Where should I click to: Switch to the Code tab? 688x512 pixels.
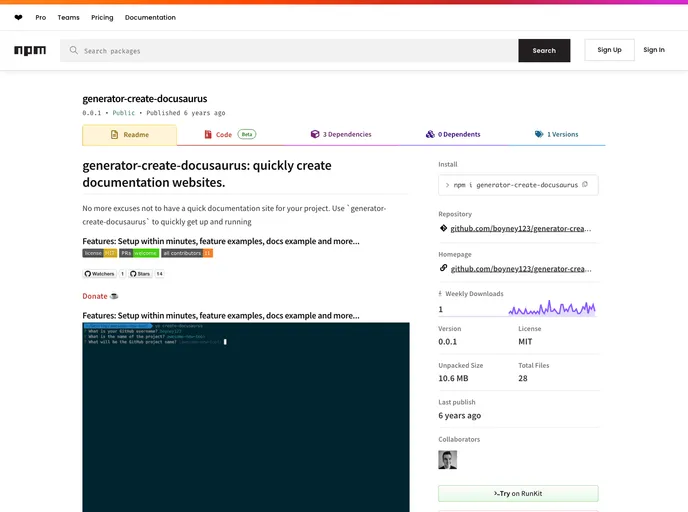point(230,134)
